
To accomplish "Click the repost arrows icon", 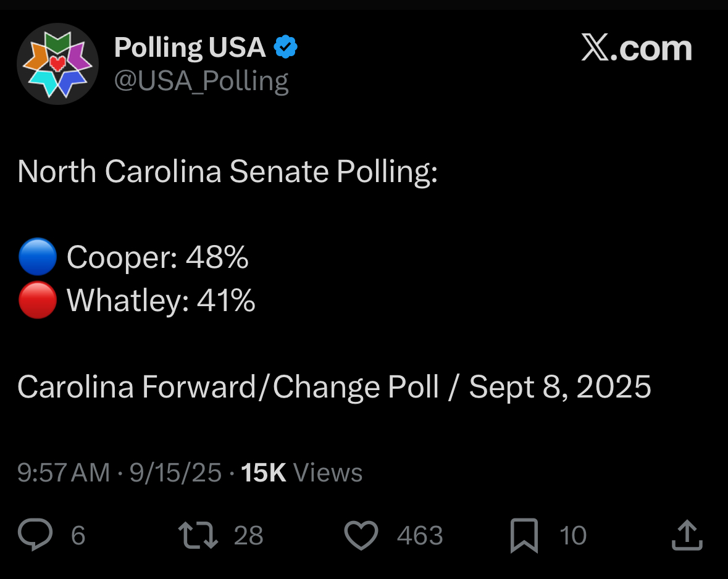I will click(198, 535).
